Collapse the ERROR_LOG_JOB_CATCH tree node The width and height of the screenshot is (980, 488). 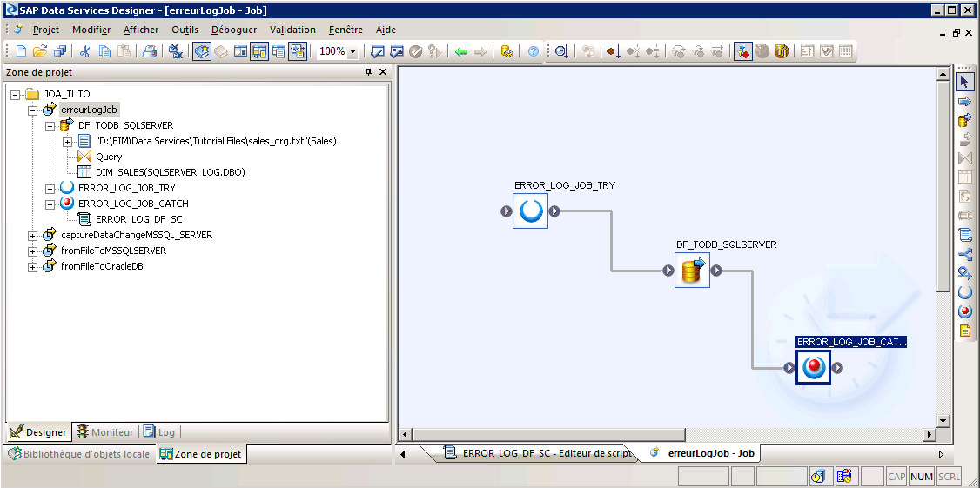(x=50, y=204)
